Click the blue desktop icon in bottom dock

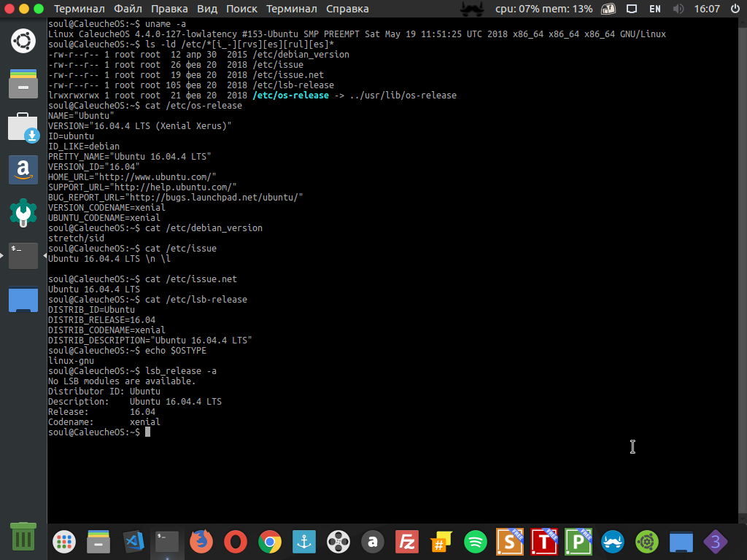point(681,542)
